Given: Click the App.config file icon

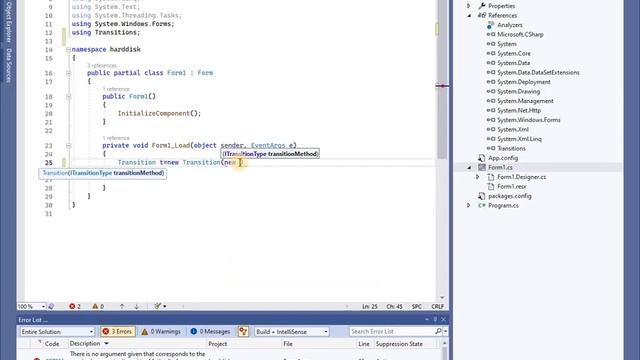Looking at the screenshot, I should pos(482,158).
